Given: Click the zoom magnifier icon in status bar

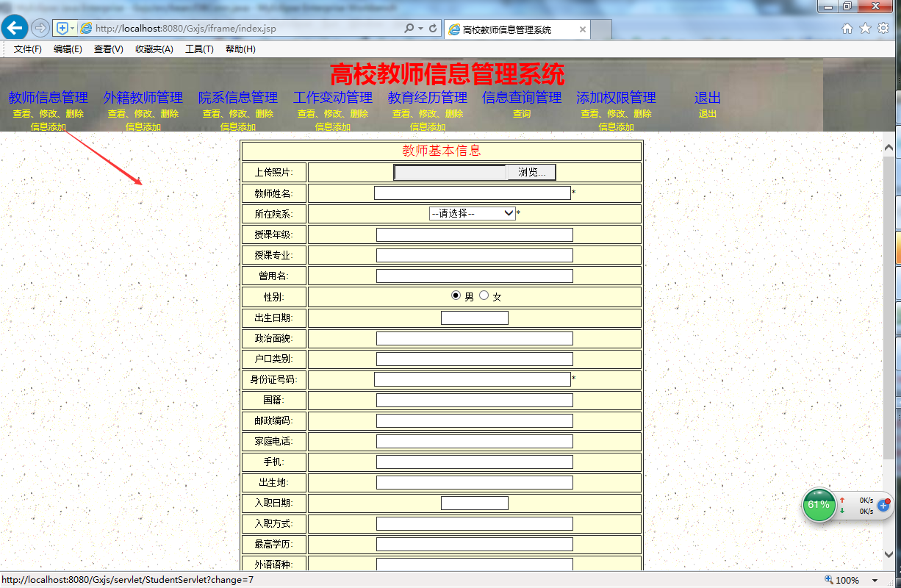Looking at the screenshot, I should tap(829, 580).
